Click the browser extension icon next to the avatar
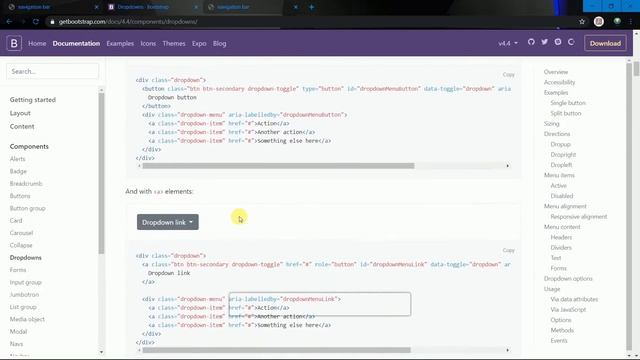Viewport: 640px width, 360px height. [617, 21]
